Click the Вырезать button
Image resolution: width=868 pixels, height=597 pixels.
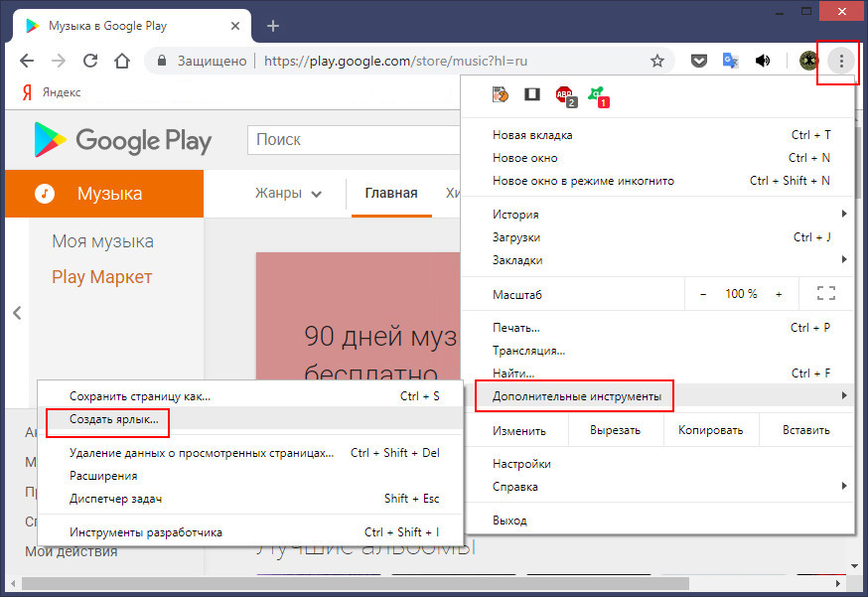(x=616, y=430)
